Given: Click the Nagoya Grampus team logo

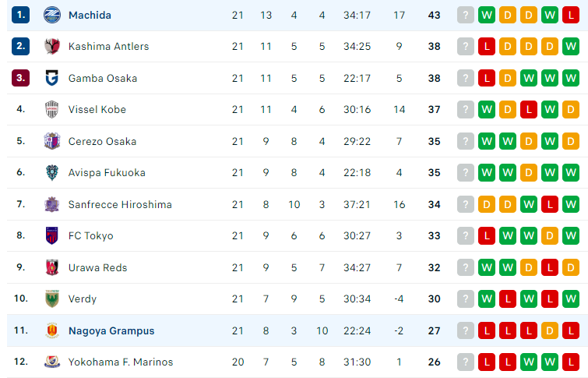Looking at the screenshot, I should [x=51, y=330].
